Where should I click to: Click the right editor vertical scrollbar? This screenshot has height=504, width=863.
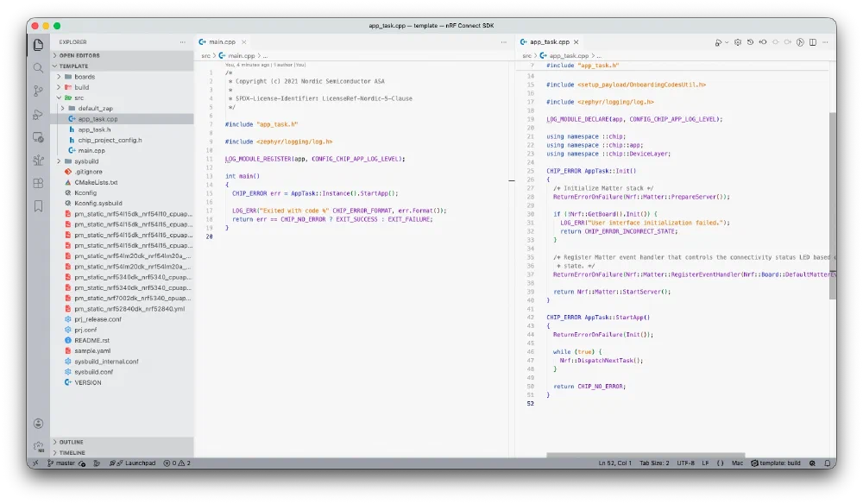832,207
